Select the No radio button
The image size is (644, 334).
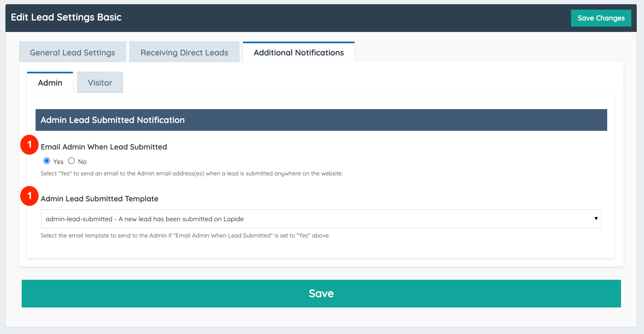tap(71, 161)
